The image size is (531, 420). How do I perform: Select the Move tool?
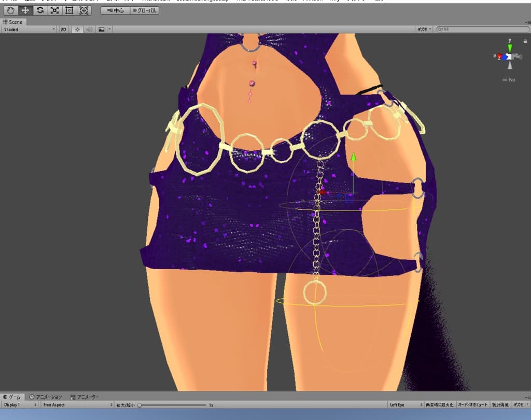(25, 10)
